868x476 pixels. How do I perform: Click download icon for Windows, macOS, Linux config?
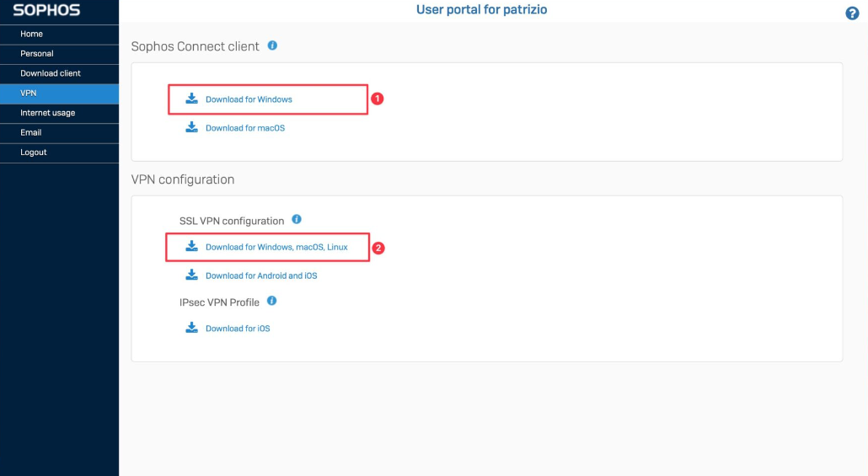tap(191, 246)
